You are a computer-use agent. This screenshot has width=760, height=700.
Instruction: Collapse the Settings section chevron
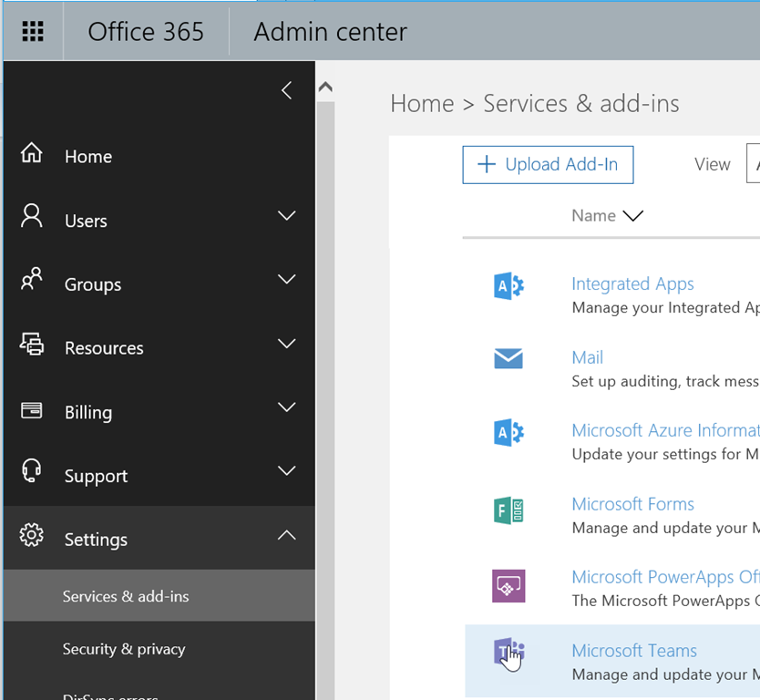tap(286, 535)
